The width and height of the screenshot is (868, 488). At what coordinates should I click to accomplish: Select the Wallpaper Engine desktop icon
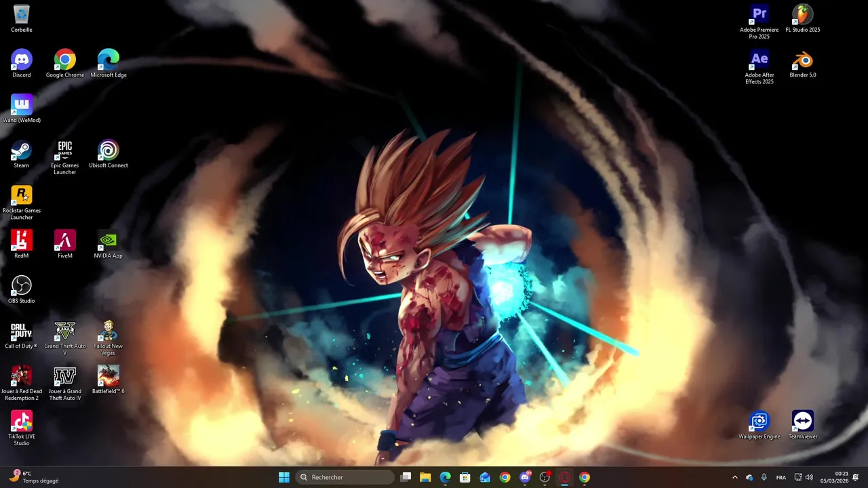(759, 425)
